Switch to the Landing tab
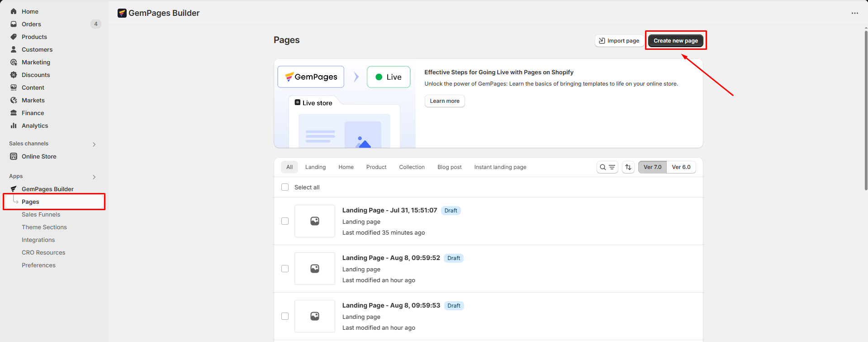 [x=315, y=167]
